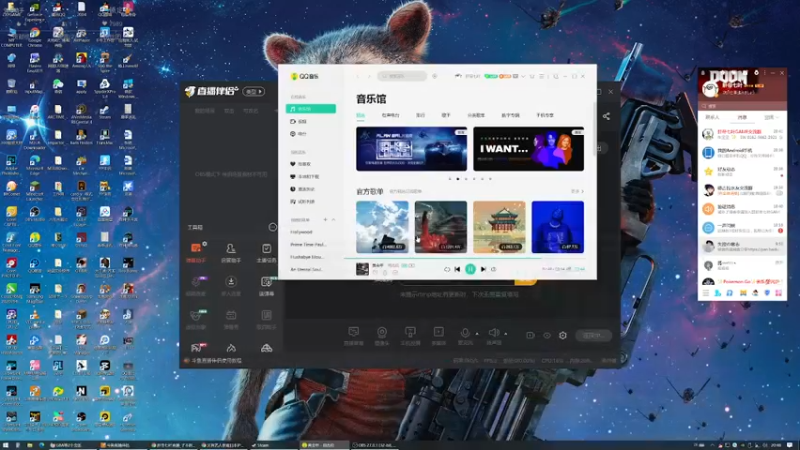
Task: Open 房管助手 tool in 直播伴侣
Action: coord(231,252)
